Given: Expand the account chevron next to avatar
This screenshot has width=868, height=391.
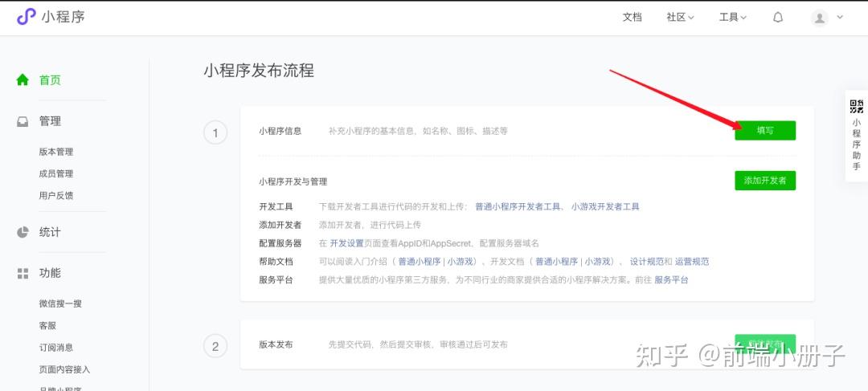Looking at the screenshot, I should tap(840, 17).
